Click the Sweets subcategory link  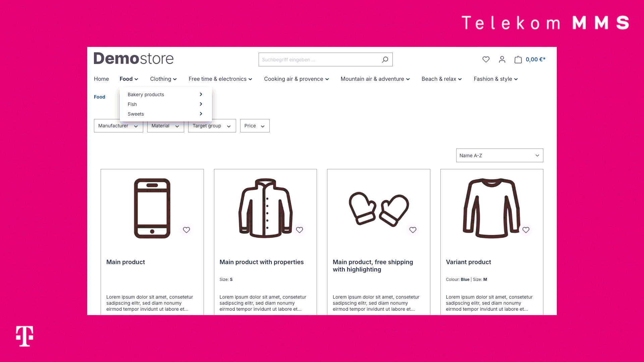point(136,114)
